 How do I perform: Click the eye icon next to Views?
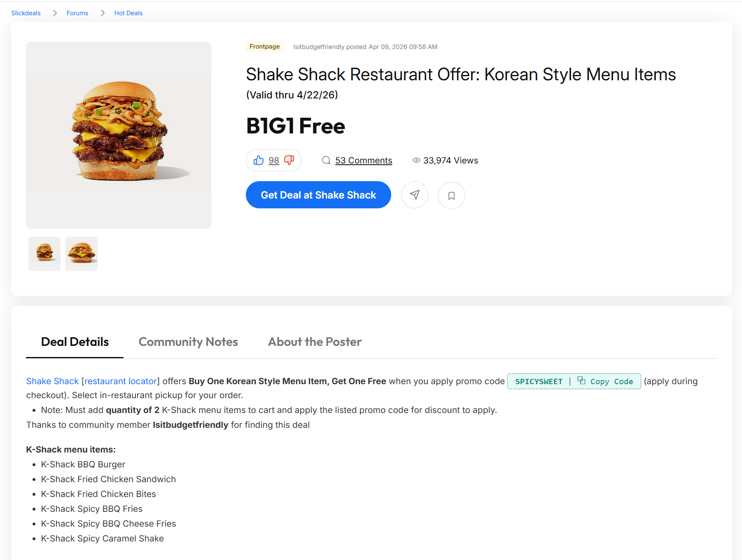click(x=416, y=160)
